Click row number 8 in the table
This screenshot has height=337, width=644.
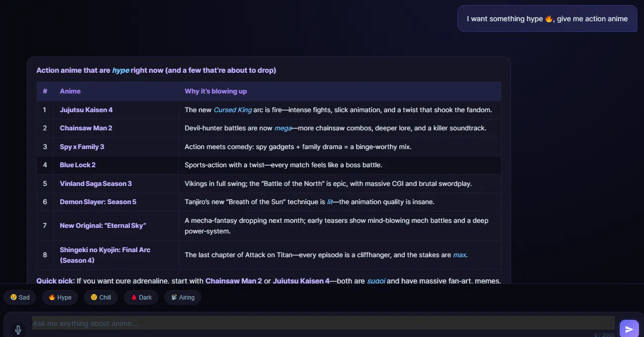(x=45, y=255)
